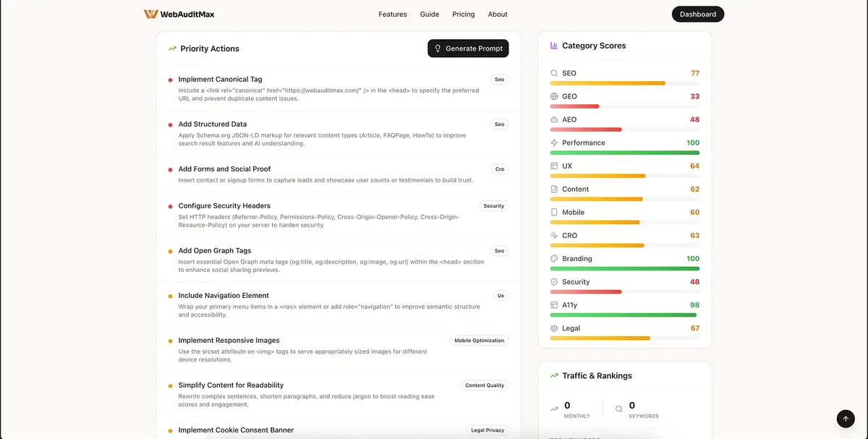Viewport: 868px width, 439px height.
Task: Open the Pricing menu item
Action: click(463, 14)
